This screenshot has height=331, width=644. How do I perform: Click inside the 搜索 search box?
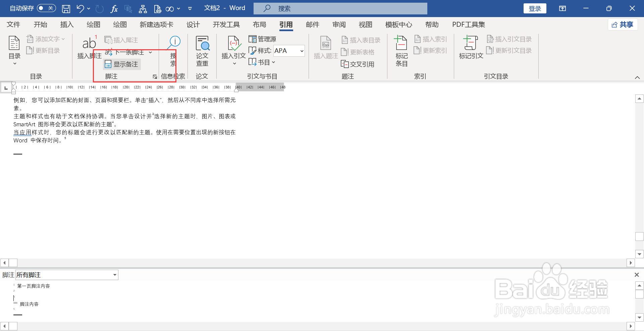point(340,8)
